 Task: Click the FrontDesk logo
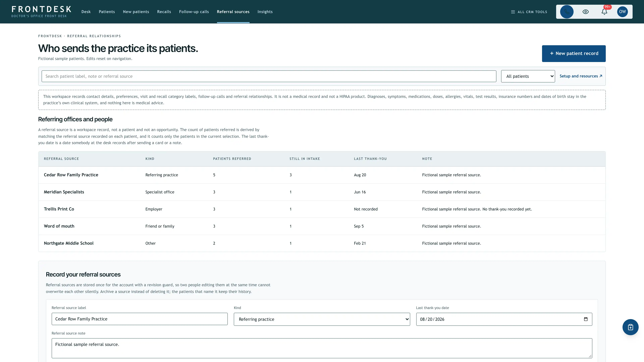(x=41, y=12)
